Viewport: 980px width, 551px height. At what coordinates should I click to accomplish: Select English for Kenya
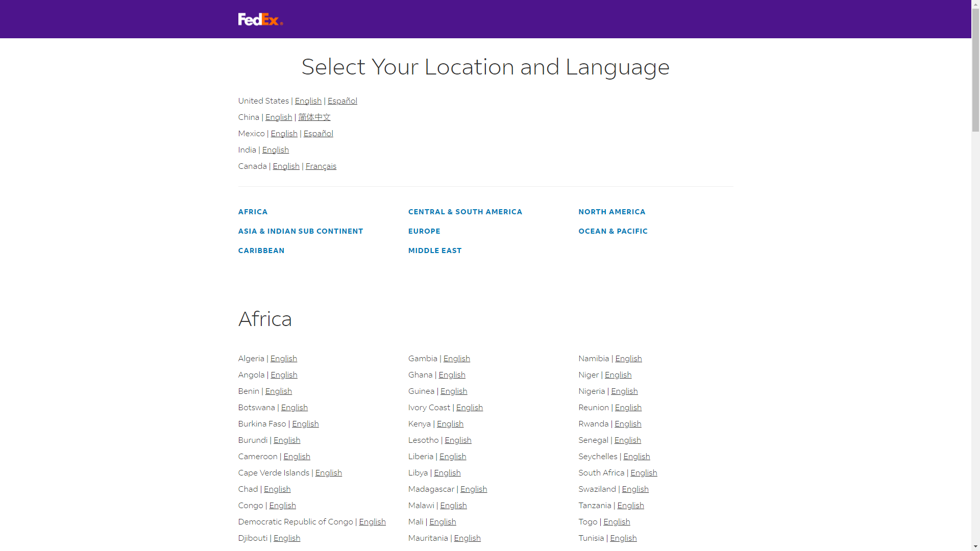450,423
